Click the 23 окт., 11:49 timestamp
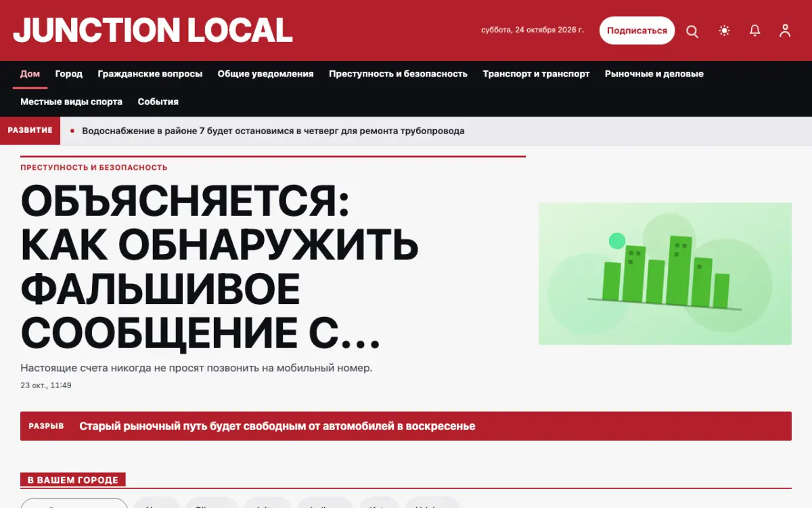This screenshot has width=812, height=508. tap(46, 385)
